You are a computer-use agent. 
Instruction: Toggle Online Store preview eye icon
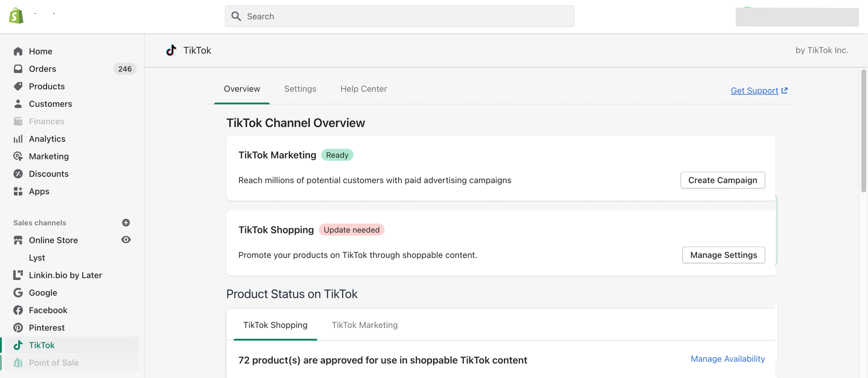[x=126, y=240]
